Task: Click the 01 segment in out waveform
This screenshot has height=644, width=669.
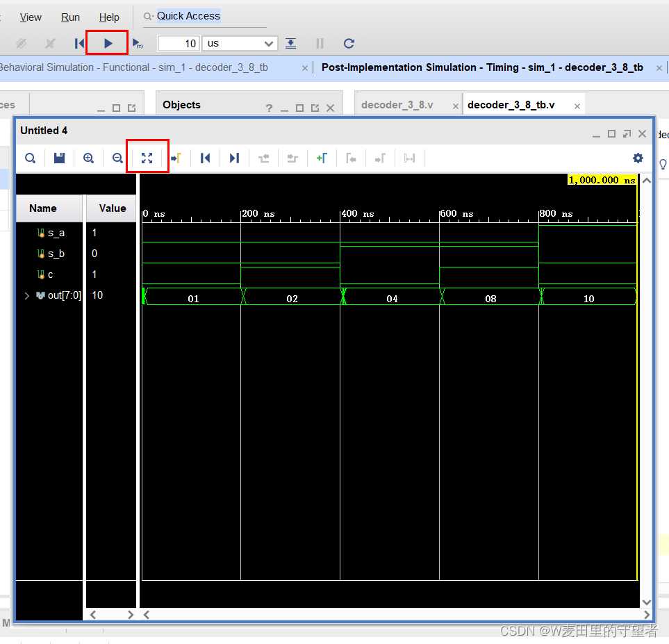Action: pyautogui.click(x=193, y=298)
